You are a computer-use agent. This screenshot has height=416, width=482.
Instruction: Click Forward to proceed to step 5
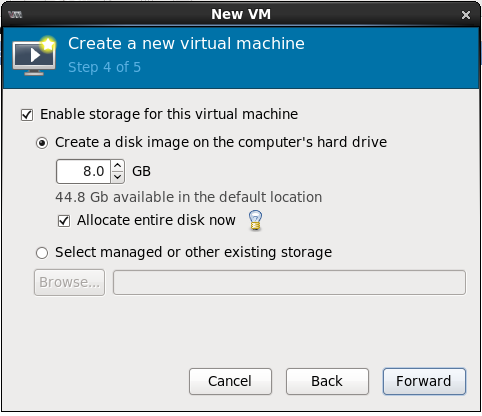coord(424,381)
